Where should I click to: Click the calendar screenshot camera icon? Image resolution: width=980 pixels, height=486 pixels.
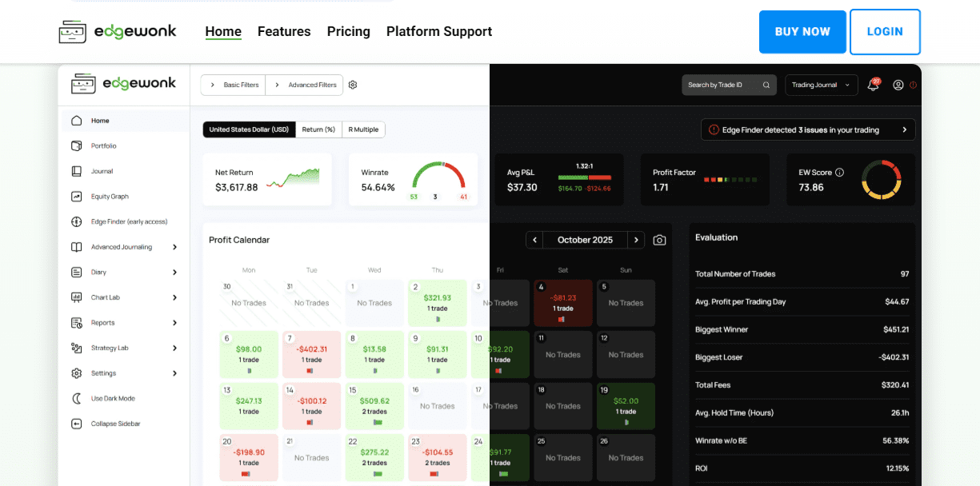tap(659, 240)
